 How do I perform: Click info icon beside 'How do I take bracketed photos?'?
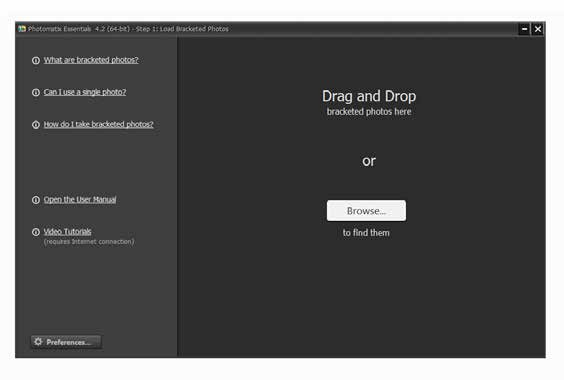[x=36, y=125]
